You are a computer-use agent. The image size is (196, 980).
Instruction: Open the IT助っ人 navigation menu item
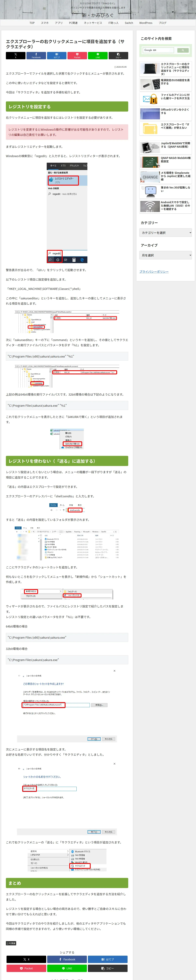click(x=113, y=23)
